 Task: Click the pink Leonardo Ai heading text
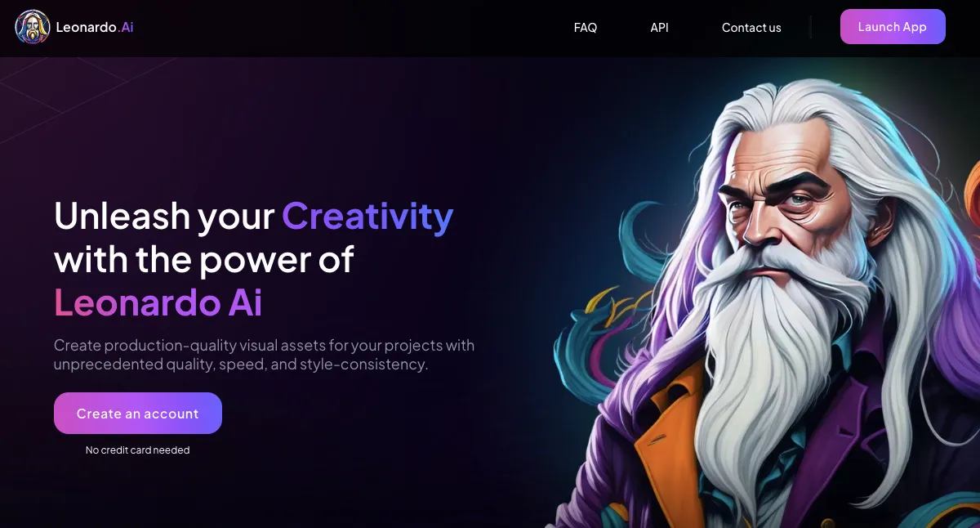158,302
